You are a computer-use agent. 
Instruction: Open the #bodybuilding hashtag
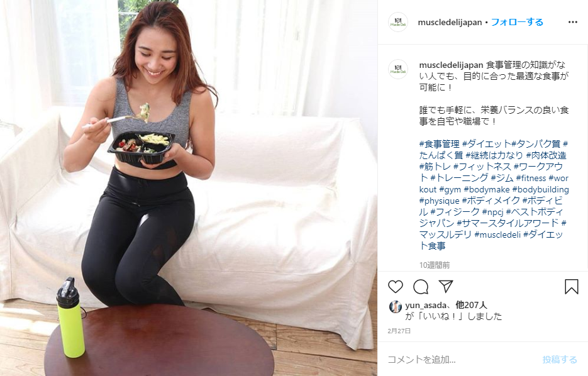coord(540,189)
